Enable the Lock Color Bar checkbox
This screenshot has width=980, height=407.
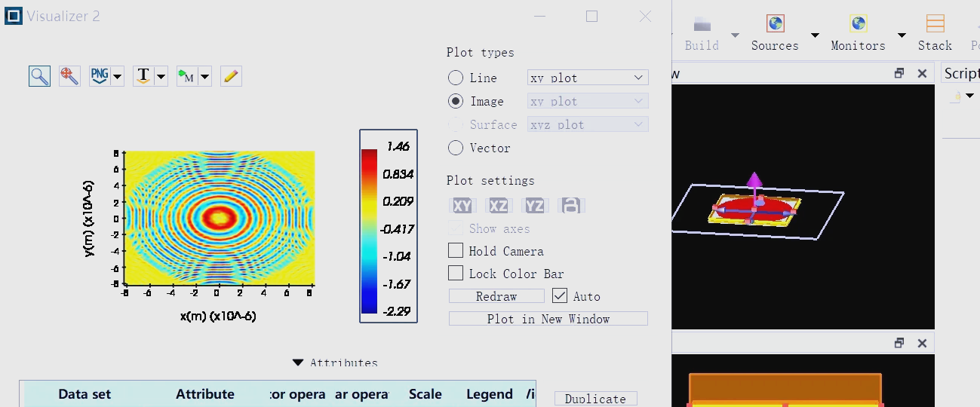(456, 273)
